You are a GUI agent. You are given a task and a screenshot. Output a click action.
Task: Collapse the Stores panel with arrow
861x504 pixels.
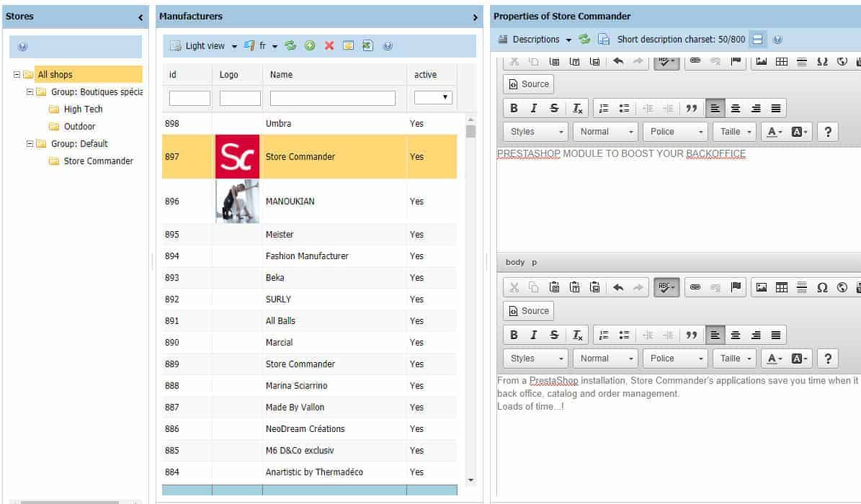pyautogui.click(x=140, y=17)
